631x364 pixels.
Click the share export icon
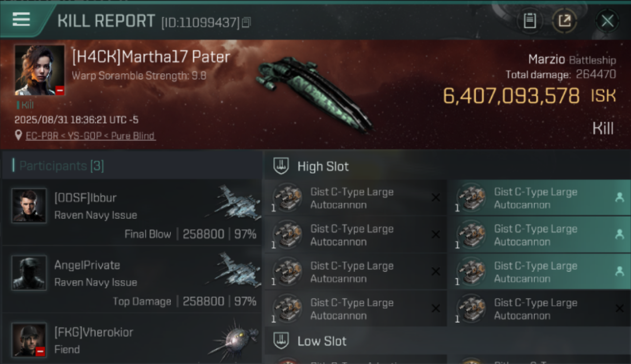(565, 21)
